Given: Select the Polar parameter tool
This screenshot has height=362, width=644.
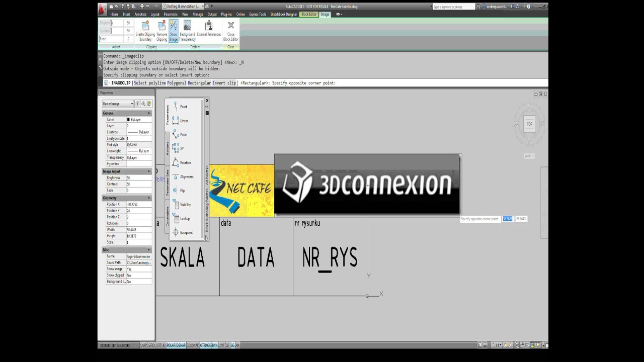Looking at the screenshot, I should pos(180,135).
